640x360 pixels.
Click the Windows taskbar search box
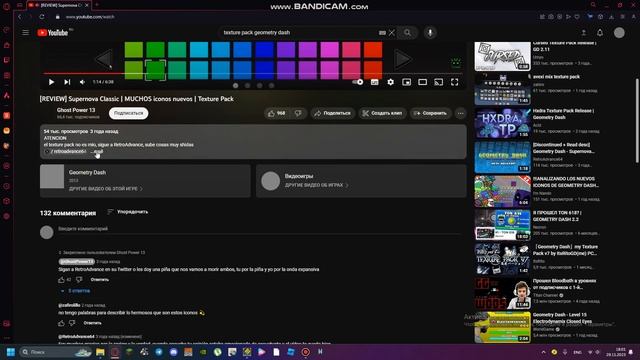(56, 352)
